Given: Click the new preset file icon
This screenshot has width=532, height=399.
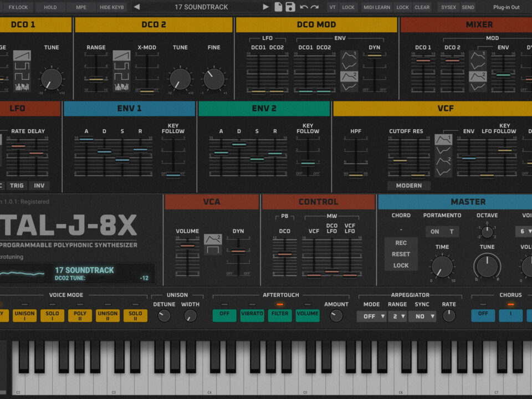Looking at the screenshot, I should (278, 7).
